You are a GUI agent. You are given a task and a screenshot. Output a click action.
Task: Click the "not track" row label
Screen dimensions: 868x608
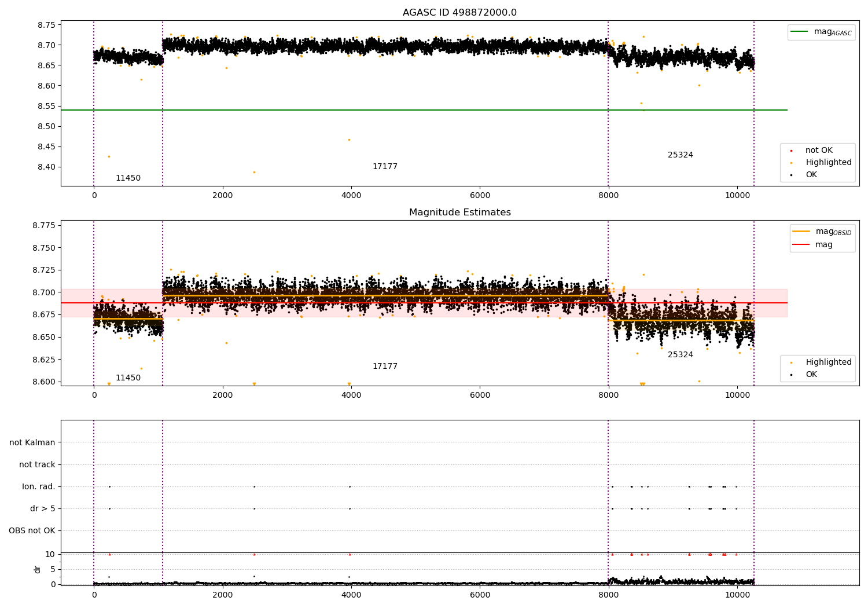(37, 464)
